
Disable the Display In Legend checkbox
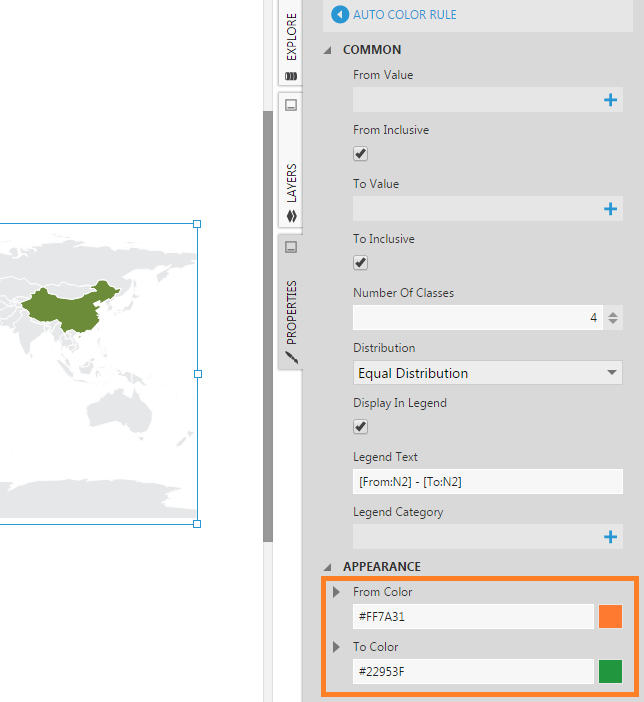(361, 427)
